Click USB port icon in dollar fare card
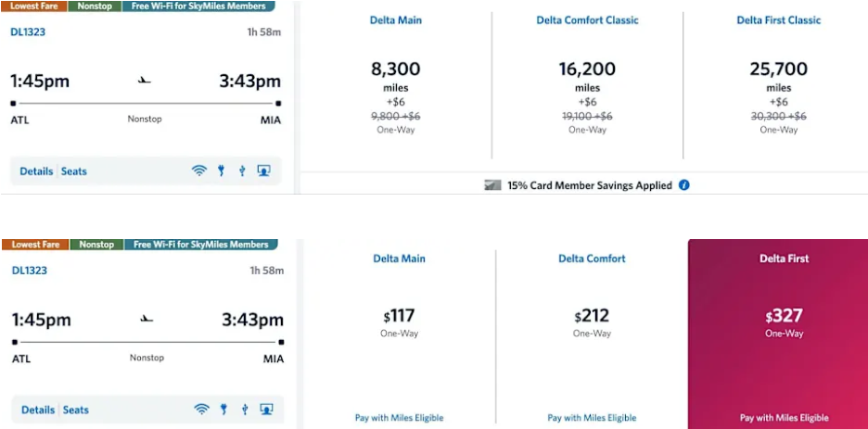This screenshot has height=429, width=868. (245, 410)
